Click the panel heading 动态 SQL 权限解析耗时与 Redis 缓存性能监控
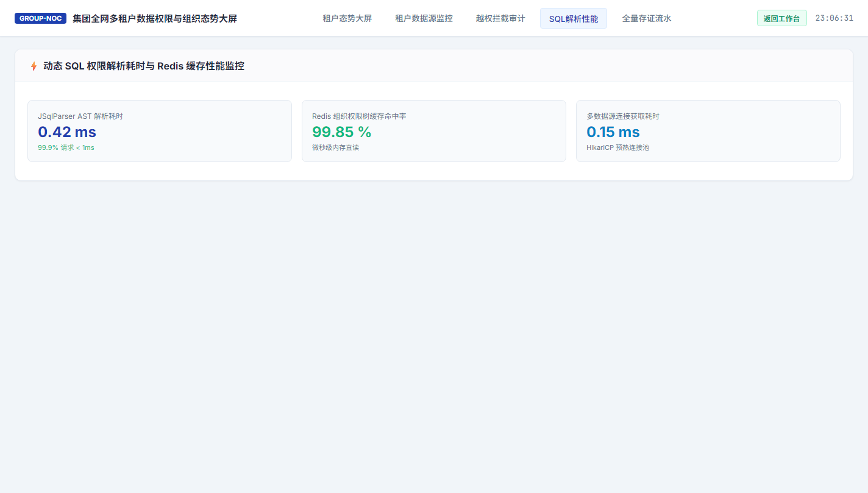 click(x=144, y=66)
